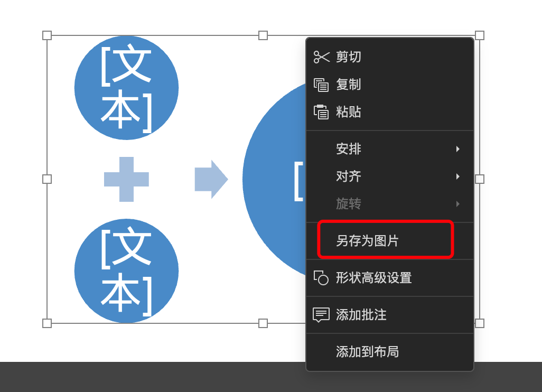This screenshot has width=542, height=392.
Task: Click the paste clipboard icon beside 粘贴
Action: [x=321, y=112]
